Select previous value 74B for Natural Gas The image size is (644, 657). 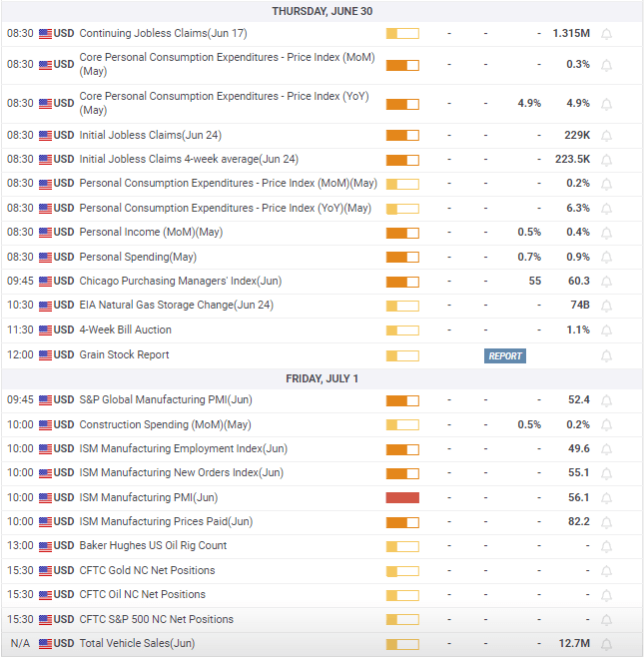pos(580,305)
